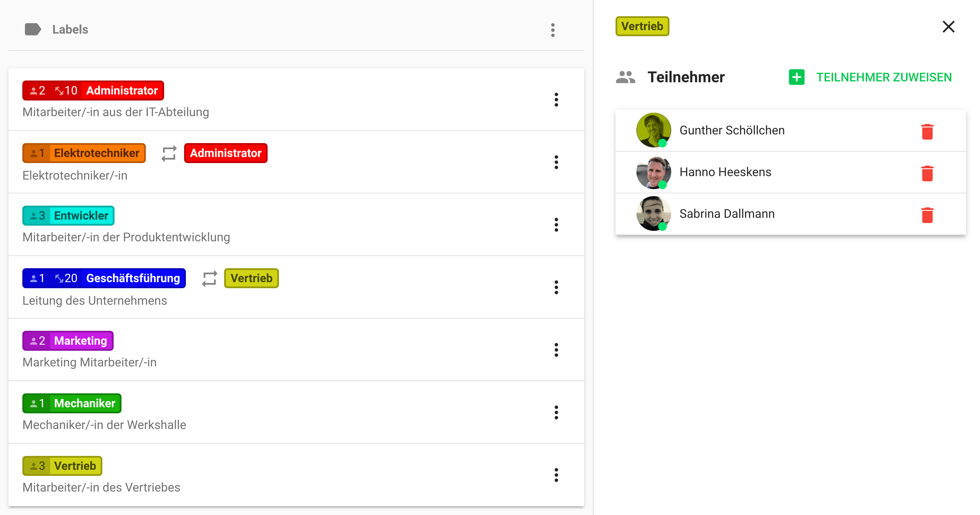Open the options menu for Administrator row

click(556, 100)
